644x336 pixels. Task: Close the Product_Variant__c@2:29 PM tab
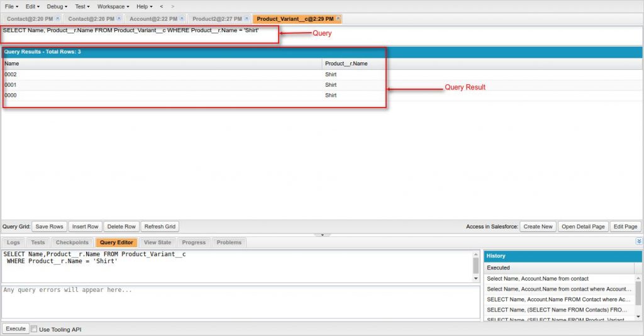(338, 18)
